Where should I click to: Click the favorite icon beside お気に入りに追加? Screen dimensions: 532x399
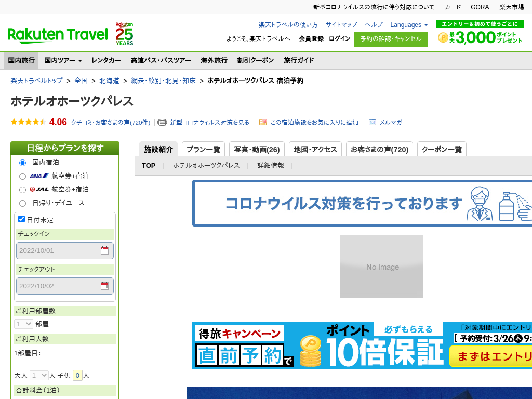pyautogui.click(x=263, y=123)
